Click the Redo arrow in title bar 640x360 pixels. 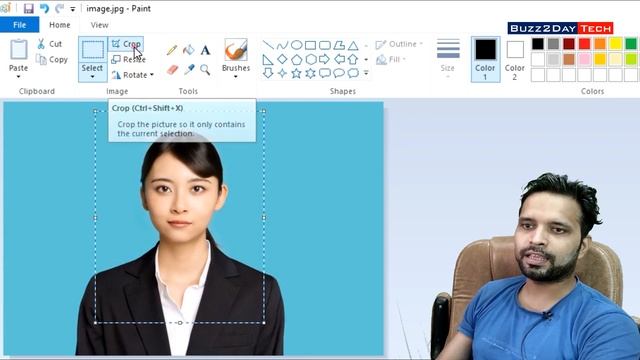(x=60, y=8)
